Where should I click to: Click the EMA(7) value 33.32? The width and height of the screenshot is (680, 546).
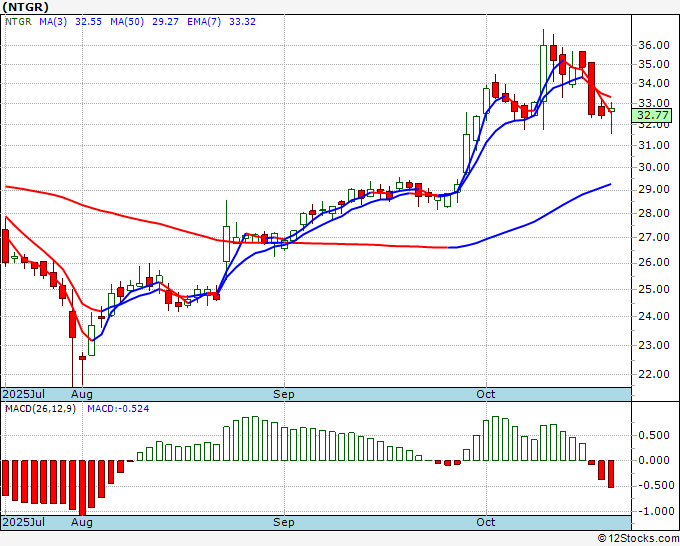coord(242,22)
